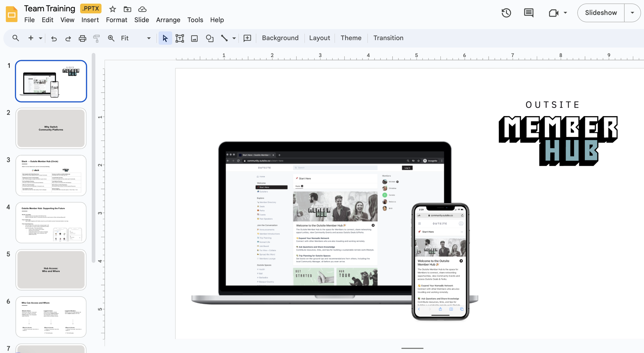Image resolution: width=644 pixels, height=353 pixels.
Task: Open the video call options dropdown arrow
Action: (x=565, y=13)
